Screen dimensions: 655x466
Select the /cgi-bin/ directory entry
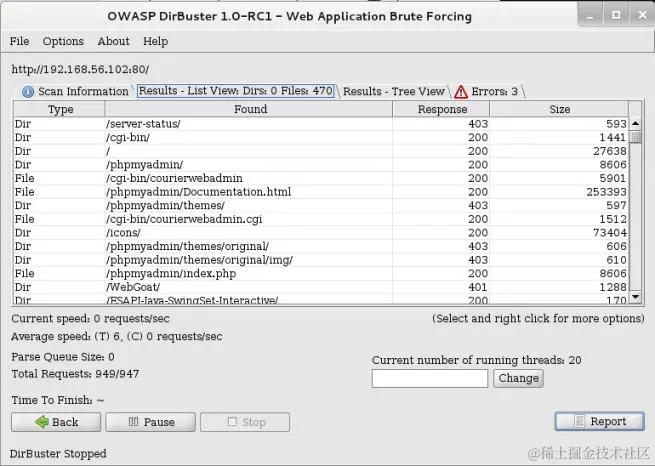tap(321, 137)
